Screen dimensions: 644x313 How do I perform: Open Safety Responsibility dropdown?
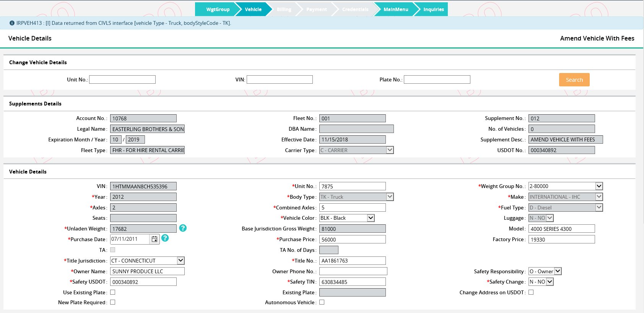point(545,271)
